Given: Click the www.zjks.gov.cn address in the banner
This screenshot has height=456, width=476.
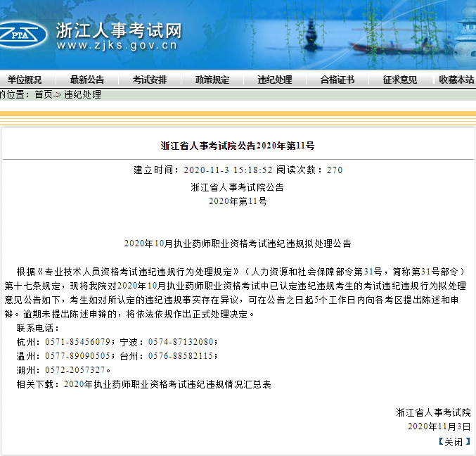Looking at the screenshot, I should click(117, 46).
